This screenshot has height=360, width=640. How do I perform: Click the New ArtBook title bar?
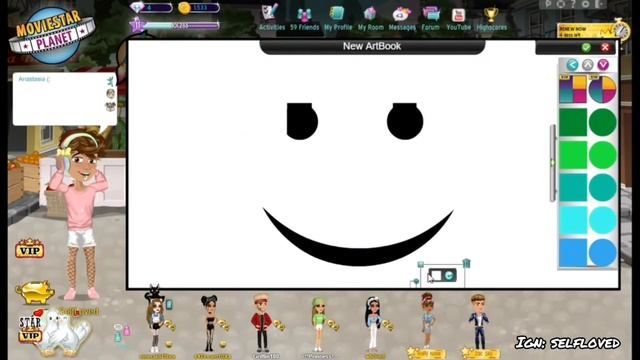coord(372,47)
